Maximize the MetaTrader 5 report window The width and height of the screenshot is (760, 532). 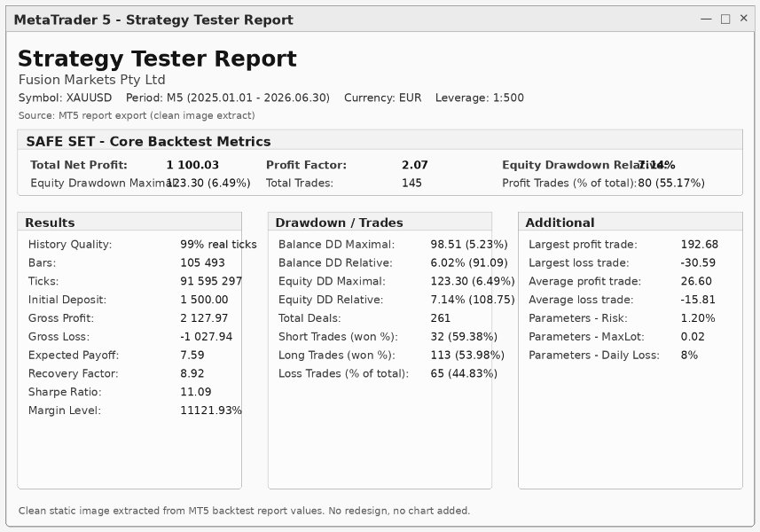point(725,19)
